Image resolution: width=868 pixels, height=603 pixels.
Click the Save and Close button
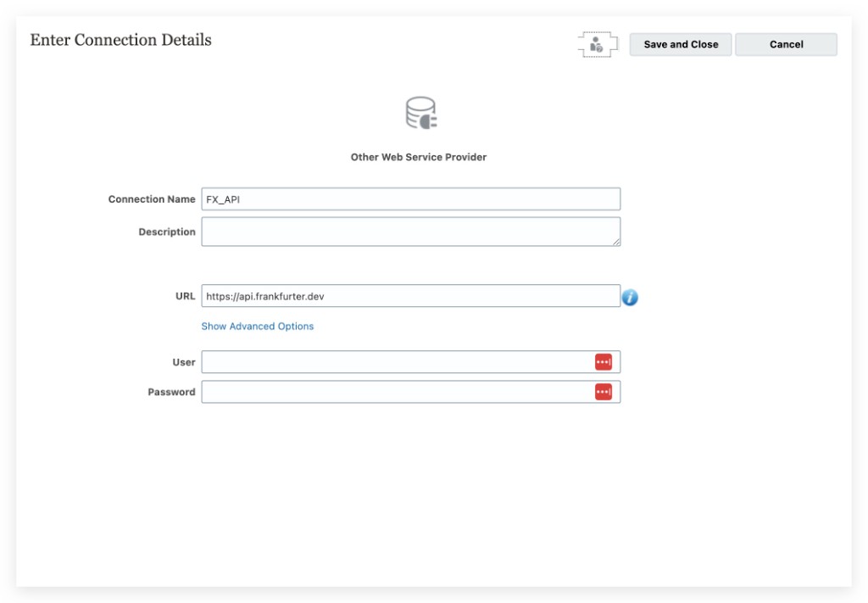pyautogui.click(x=681, y=44)
